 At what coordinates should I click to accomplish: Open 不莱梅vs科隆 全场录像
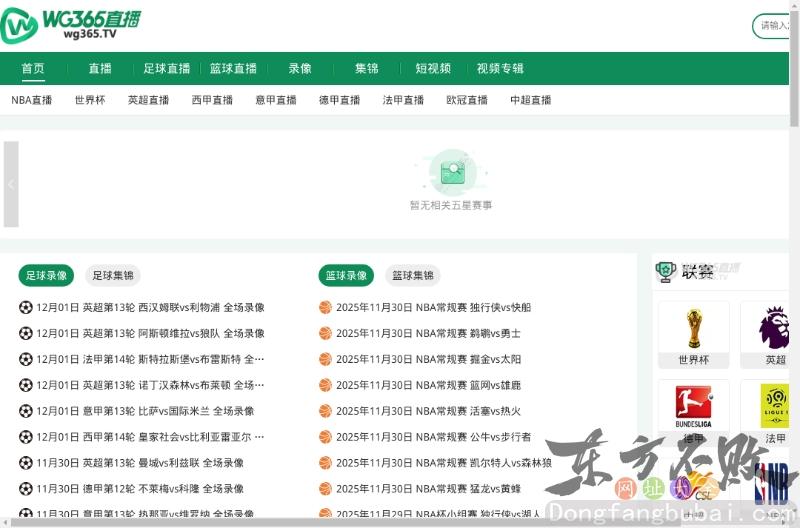[x=140, y=489]
